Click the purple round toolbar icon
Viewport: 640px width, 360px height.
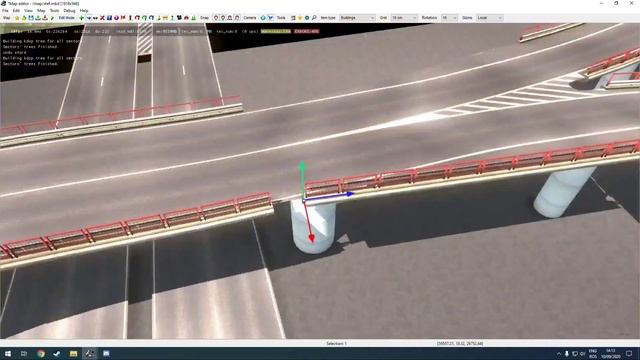(116, 18)
